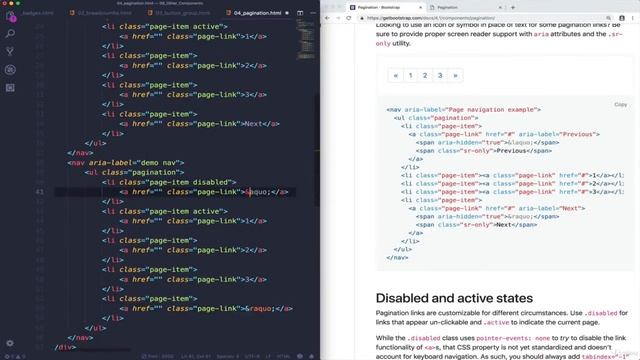
Task: Select the 04_pagination.html editor tab
Action: coord(257,13)
